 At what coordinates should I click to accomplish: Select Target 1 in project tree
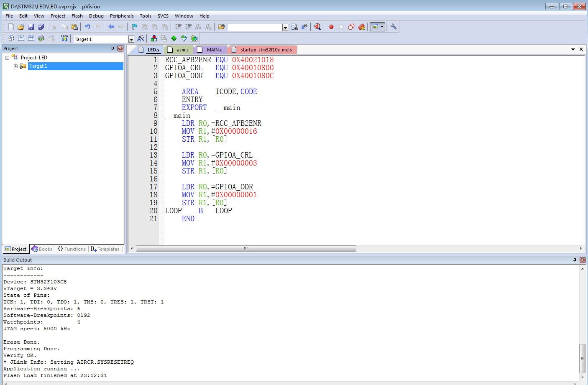pos(38,66)
